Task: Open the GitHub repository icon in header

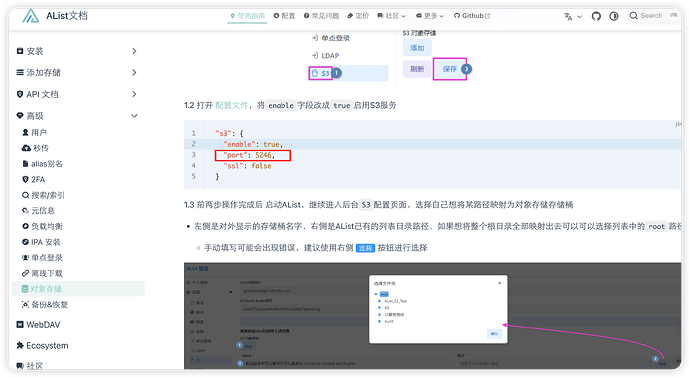Action: (x=596, y=16)
